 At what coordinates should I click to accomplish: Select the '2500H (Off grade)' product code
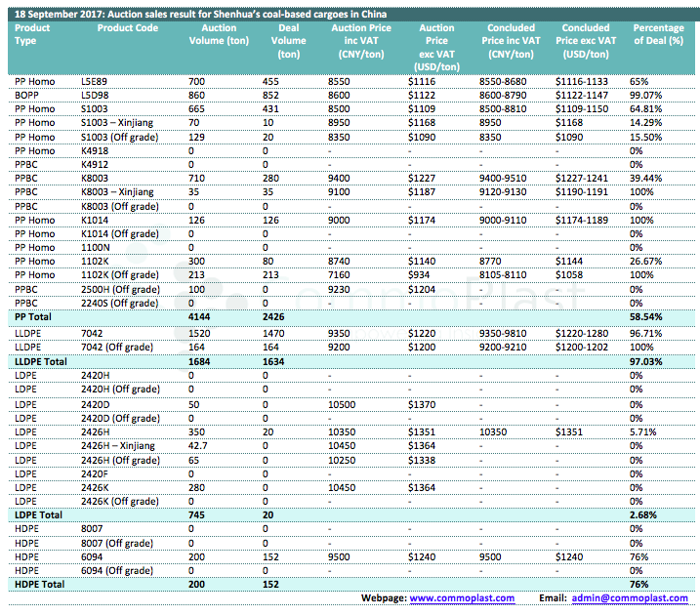point(120,290)
